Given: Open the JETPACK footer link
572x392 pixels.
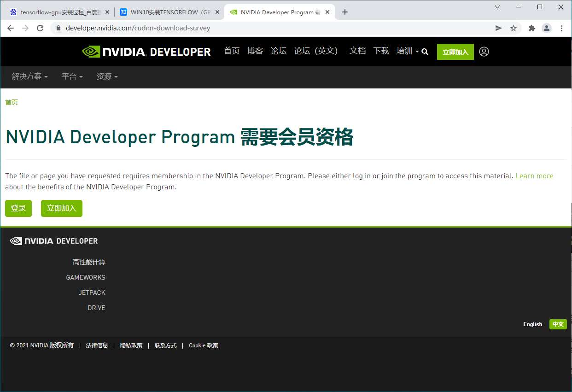Looking at the screenshot, I should pos(92,293).
